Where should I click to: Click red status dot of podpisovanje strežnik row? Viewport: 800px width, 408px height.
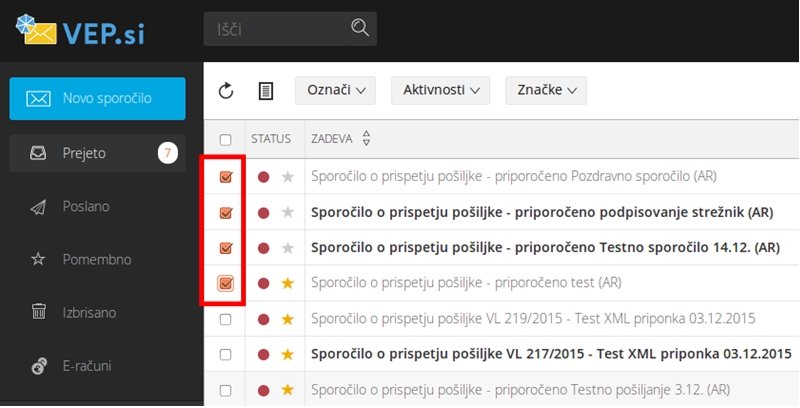tap(263, 213)
